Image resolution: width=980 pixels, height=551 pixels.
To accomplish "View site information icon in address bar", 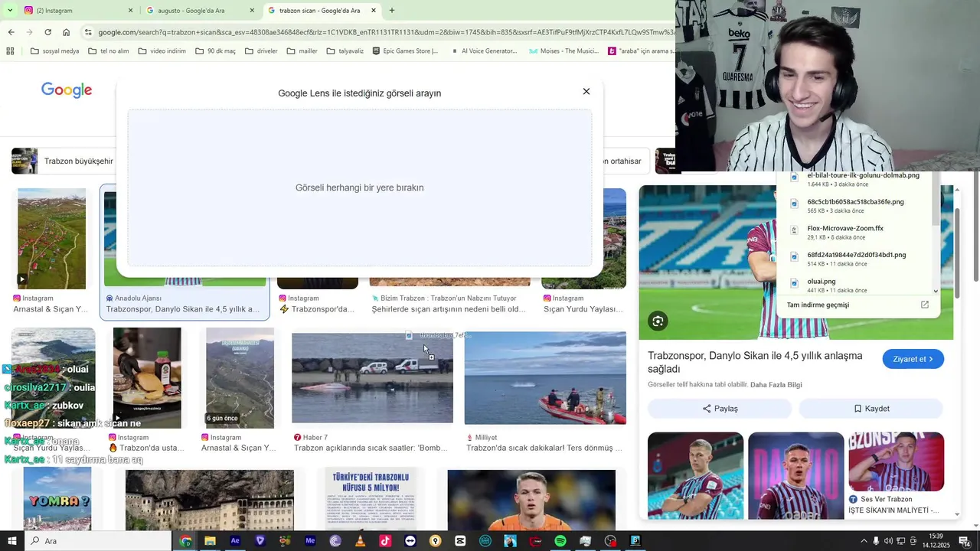I will click(x=88, y=32).
